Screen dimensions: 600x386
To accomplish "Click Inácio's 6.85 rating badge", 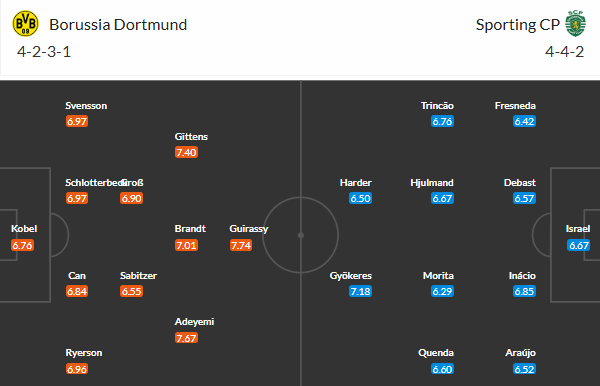I will click(524, 292).
